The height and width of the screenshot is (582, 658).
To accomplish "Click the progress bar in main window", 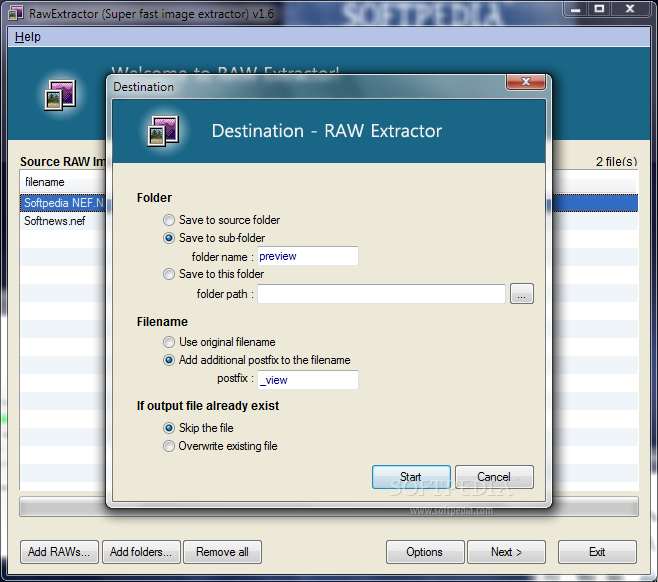I will (x=329, y=506).
